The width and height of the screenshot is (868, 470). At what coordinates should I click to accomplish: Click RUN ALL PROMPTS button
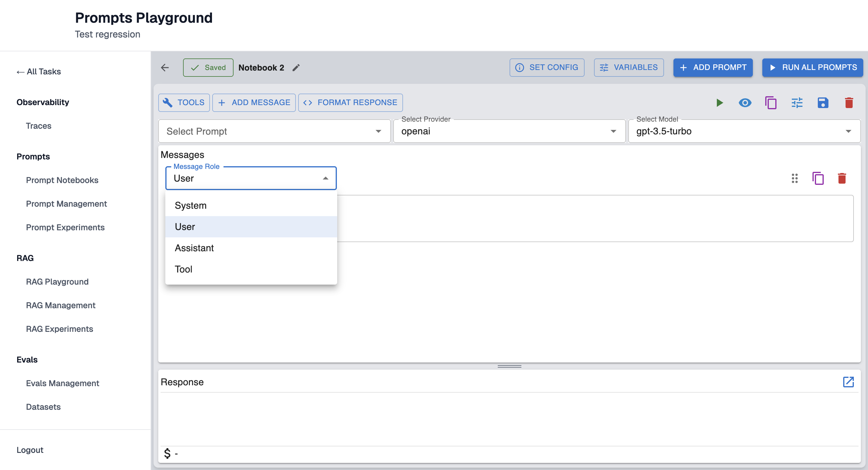[812, 67]
